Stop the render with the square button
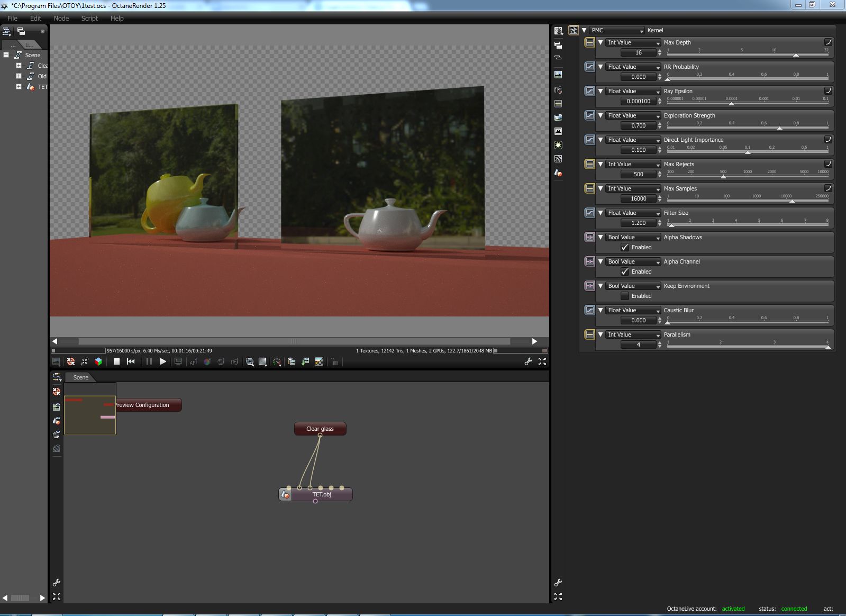The height and width of the screenshot is (616, 846). (x=117, y=362)
